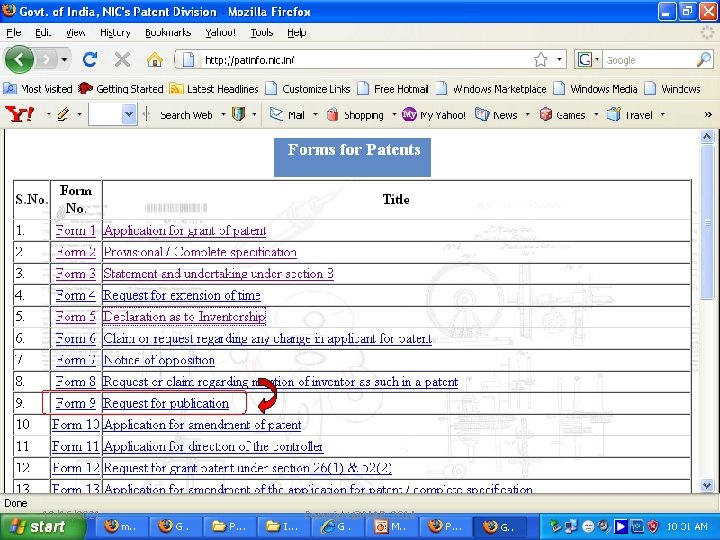Click the system tray clock
The image size is (720, 540).
pyautogui.click(x=687, y=527)
